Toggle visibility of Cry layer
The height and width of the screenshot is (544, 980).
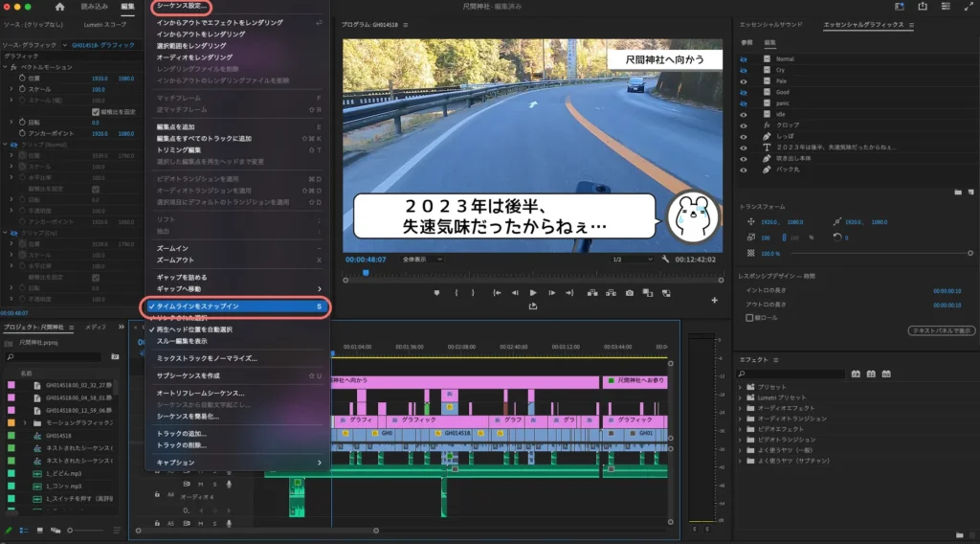click(743, 70)
